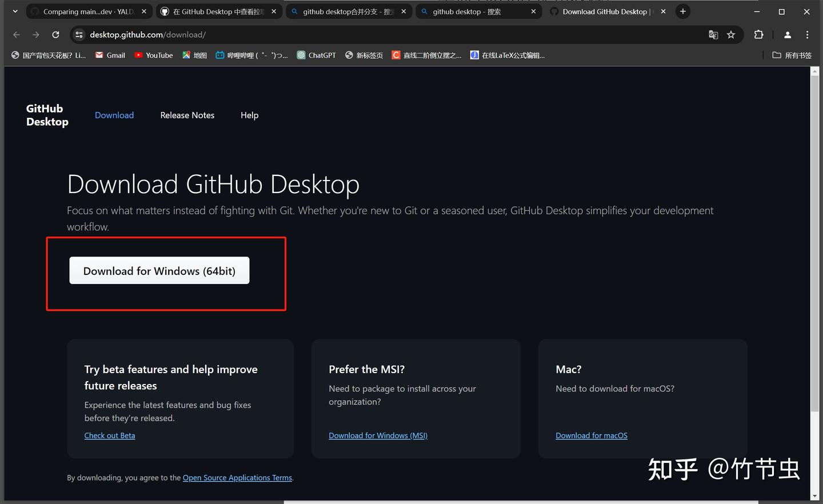Open Gmail from the bookmarks bar
This screenshot has height=504, width=823.
[109, 55]
